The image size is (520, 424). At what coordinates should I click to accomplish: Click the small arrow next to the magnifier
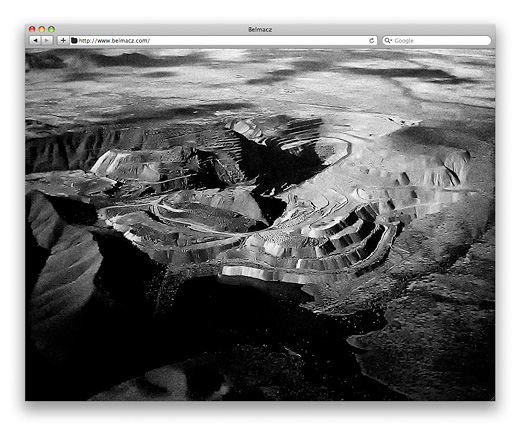tap(391, 40)
